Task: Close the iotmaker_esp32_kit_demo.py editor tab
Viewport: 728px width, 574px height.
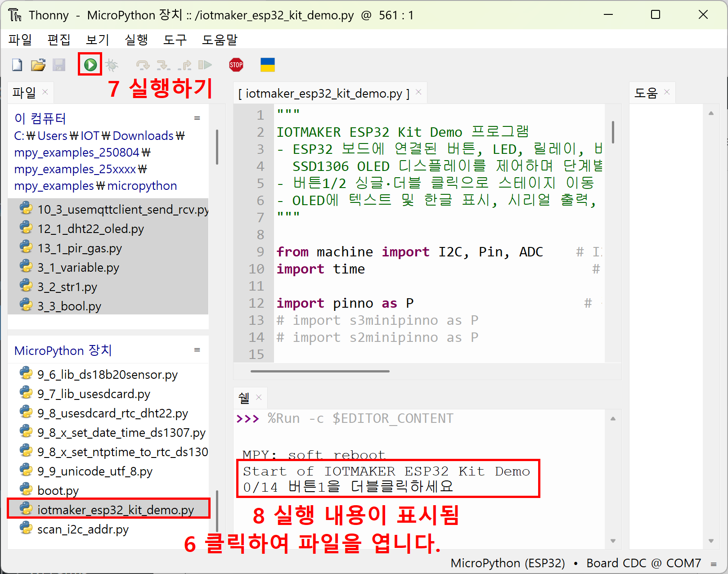Action: (418, 92)
